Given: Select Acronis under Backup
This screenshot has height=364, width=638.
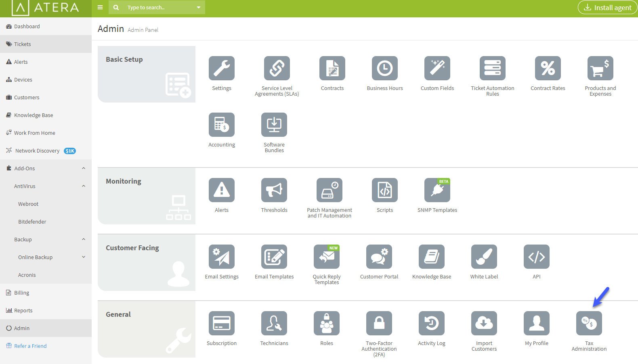Looking at the screenshot, I should pyautogui.click(x=46, y=275).
